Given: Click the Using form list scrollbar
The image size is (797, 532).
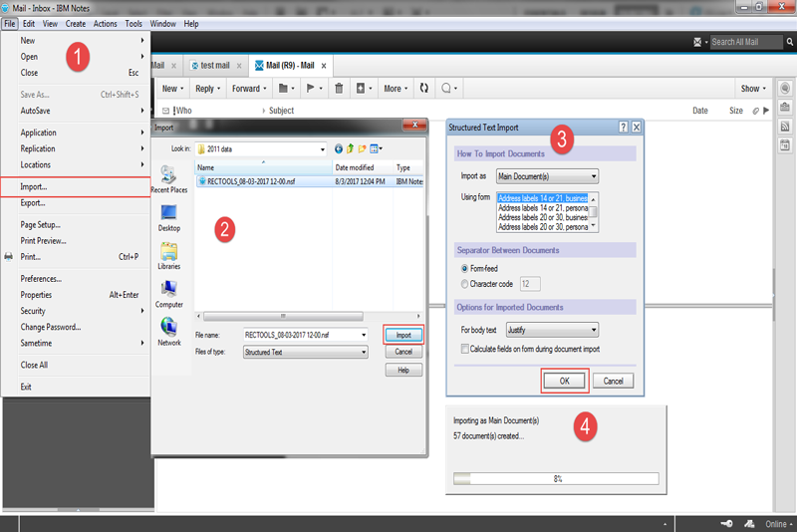Looking at the screenshot, I should click(593, 212).
